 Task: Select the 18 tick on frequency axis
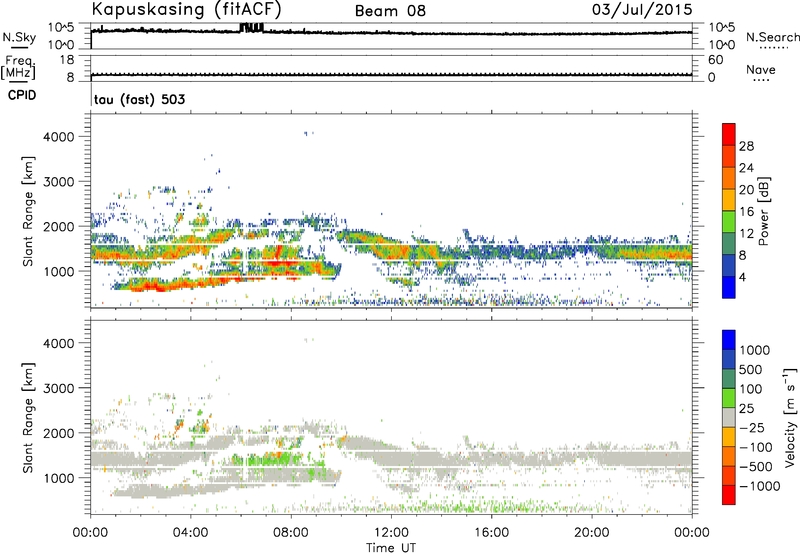click(x=67, y=60)
